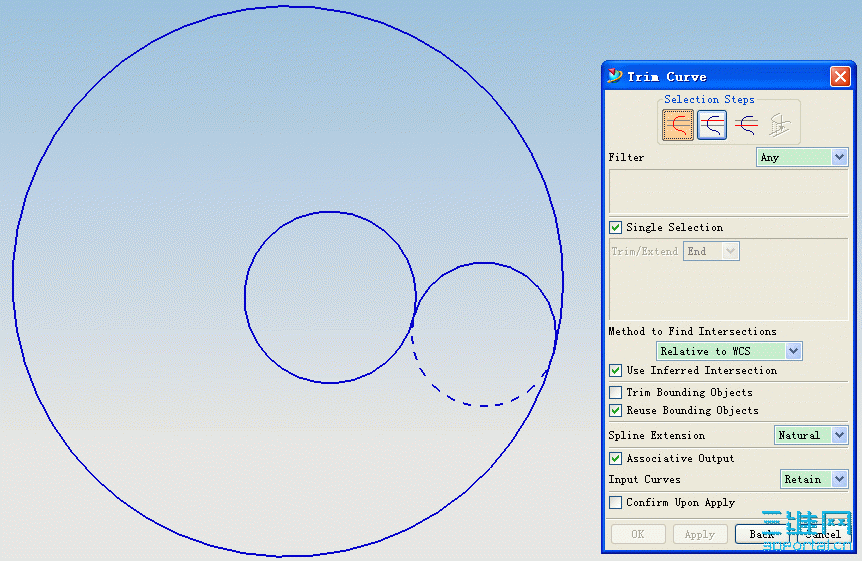Click the empty list box below Filter
The height and width of the screenshot is (561, 862).
click(728, 191)
